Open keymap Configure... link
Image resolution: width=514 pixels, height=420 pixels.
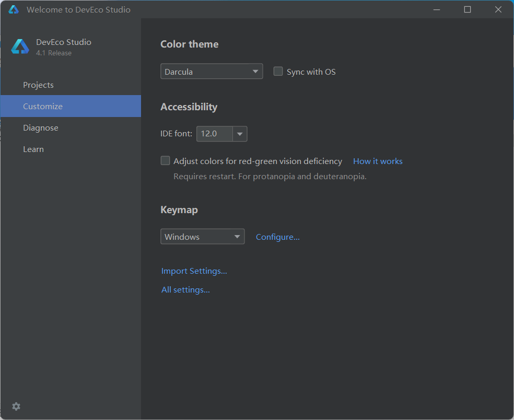pyautogui.click(x=277, y=237)
